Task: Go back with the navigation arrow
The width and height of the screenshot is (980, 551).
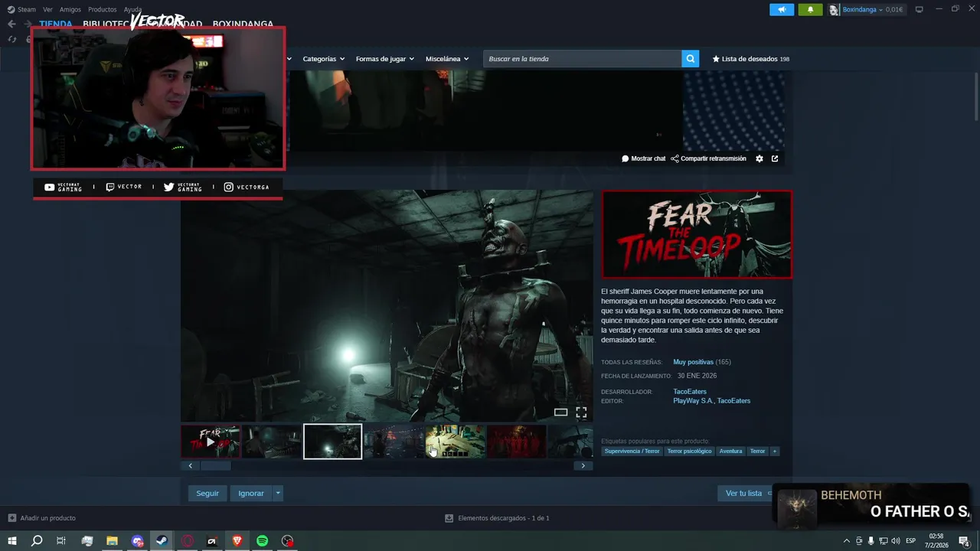Action: point(11,24)
